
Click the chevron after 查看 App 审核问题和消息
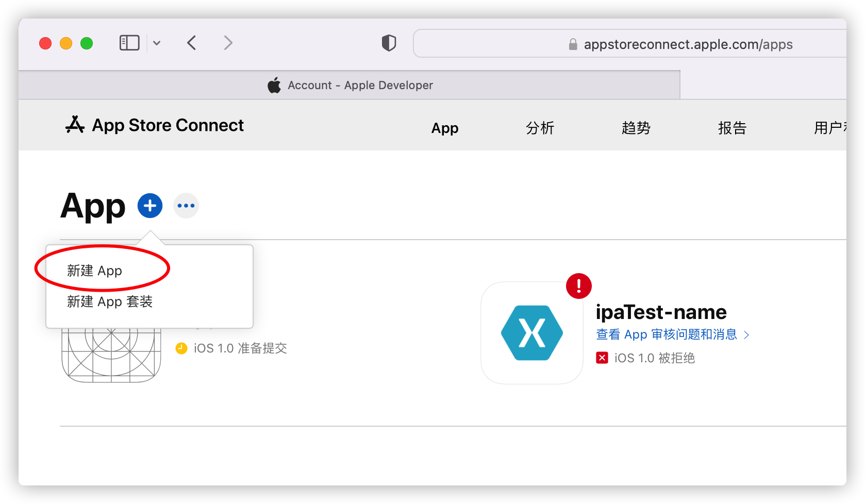[x=746, y=335]
